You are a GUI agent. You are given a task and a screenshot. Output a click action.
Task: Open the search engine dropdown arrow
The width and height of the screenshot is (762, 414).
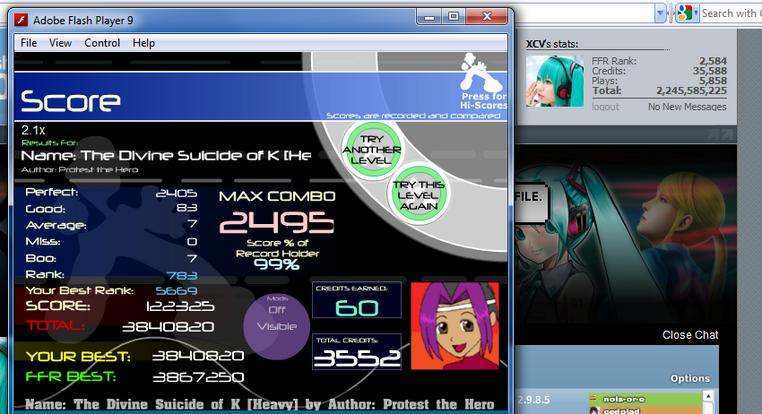click(696, 13)
